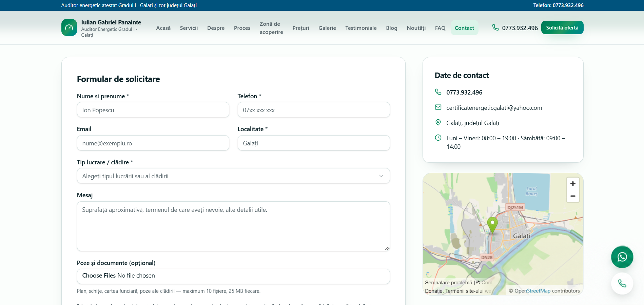This screenshot has width=644, height=305.
Task: Click the phone icon in the header
Action: [x=495, y=27]
